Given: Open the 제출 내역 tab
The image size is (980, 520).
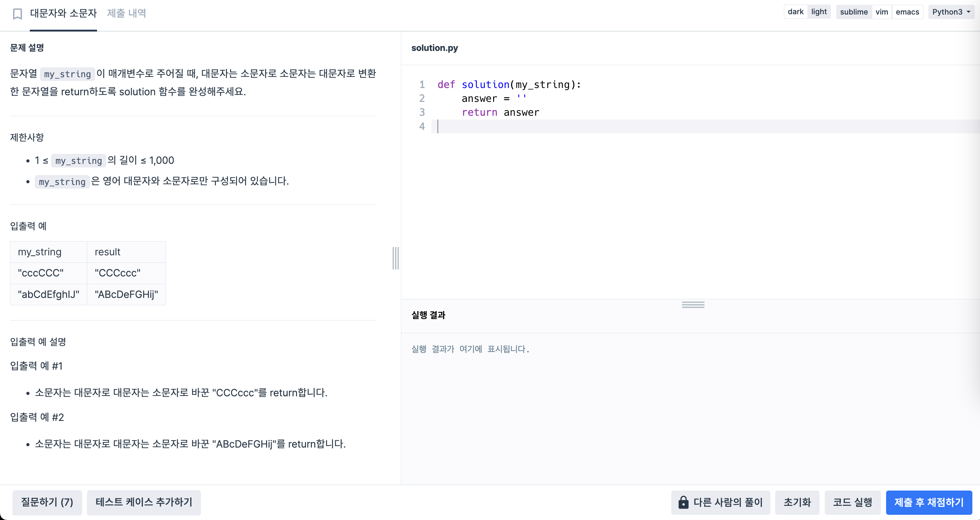Looking at the screenshot, I should coord(126,13).
